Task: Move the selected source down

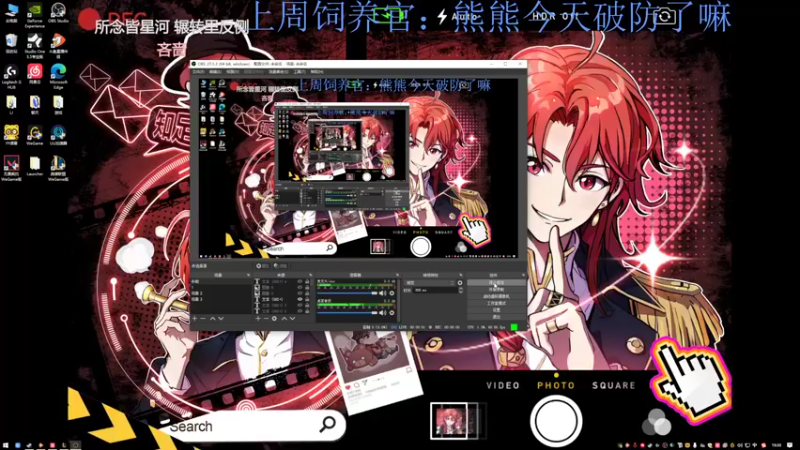Action: pyautogui.click(x=292, y=318)
